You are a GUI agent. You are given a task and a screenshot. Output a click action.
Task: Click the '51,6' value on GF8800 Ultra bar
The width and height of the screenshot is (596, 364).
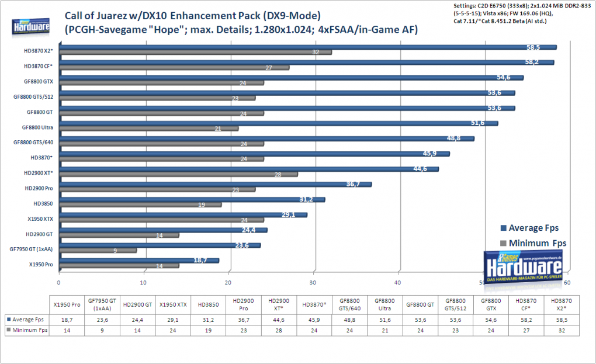coord(478,123)
